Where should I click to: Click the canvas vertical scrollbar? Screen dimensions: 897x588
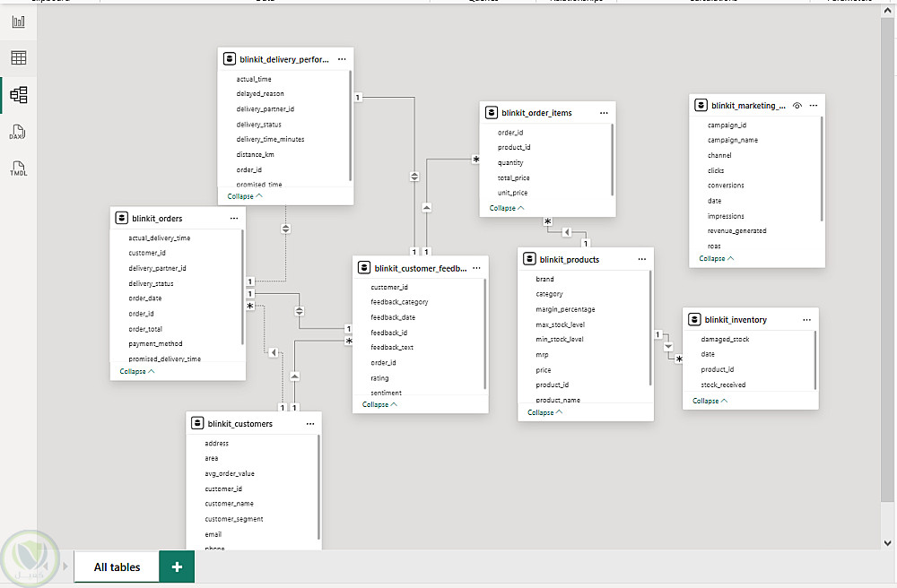(x=888, y=269)
